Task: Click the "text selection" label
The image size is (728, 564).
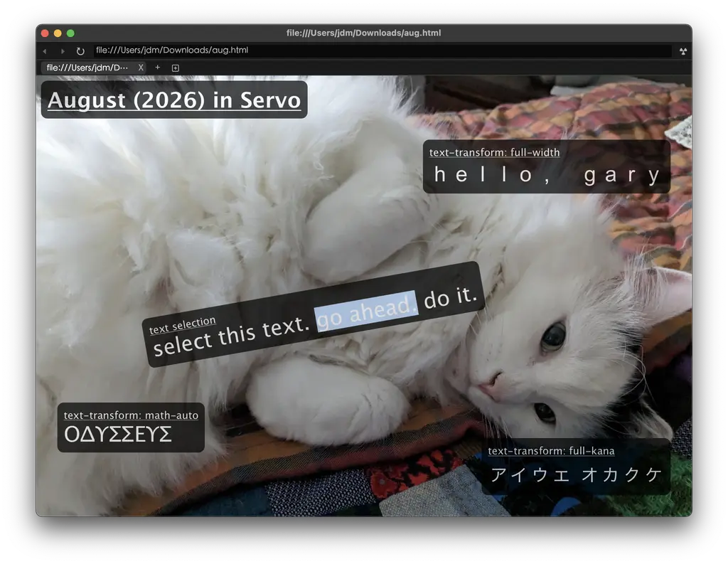Action: [x=183, y=325]
